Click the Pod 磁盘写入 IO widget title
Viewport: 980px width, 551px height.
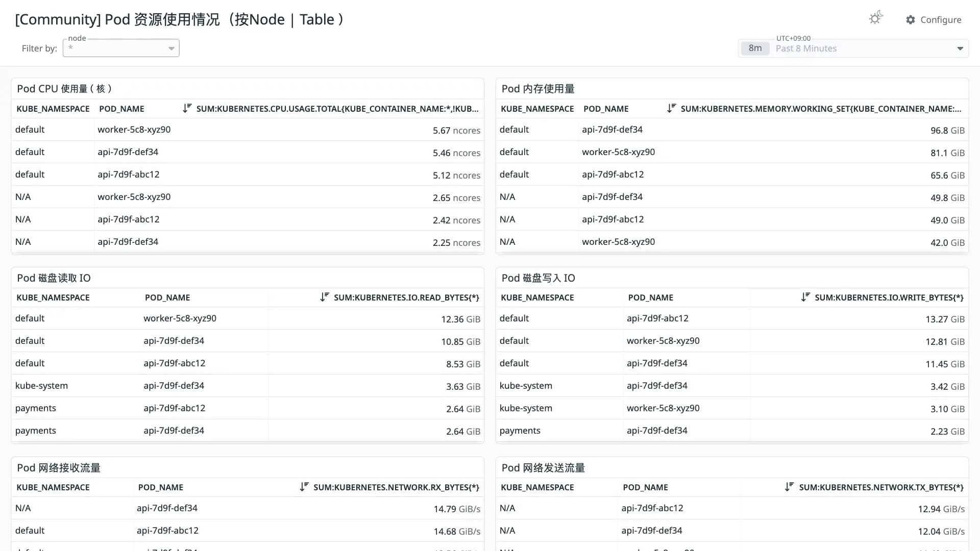[x=538, y=278]
